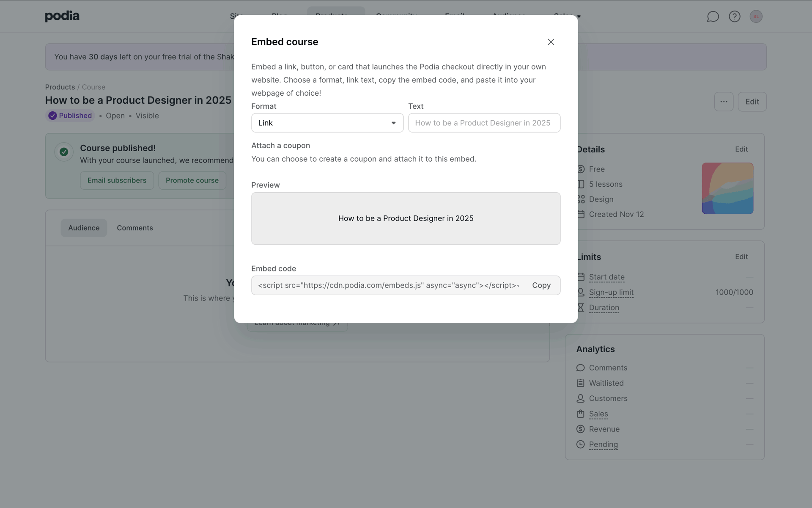Close the Embed course dialog
The width and height of the screenshot is (812, 508).
551,42
